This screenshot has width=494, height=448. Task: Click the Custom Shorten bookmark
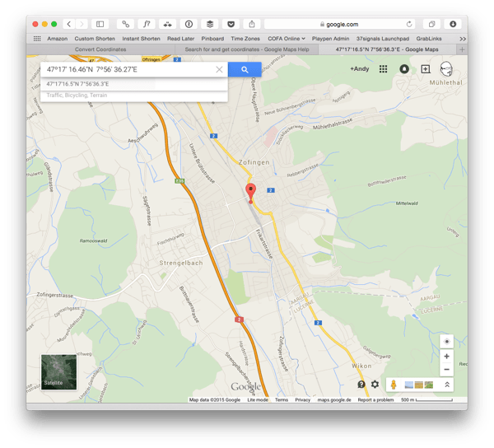coord(95,39)
